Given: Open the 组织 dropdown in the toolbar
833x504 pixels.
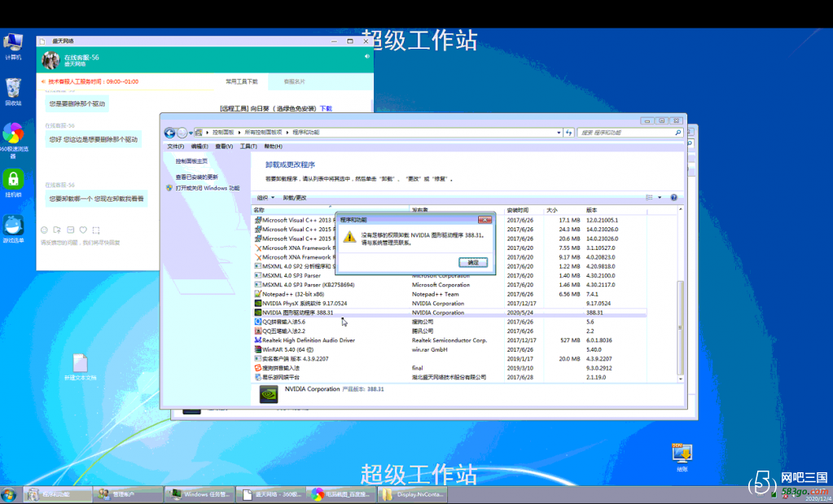Looking at the screenshot, I should pos(265,198).
